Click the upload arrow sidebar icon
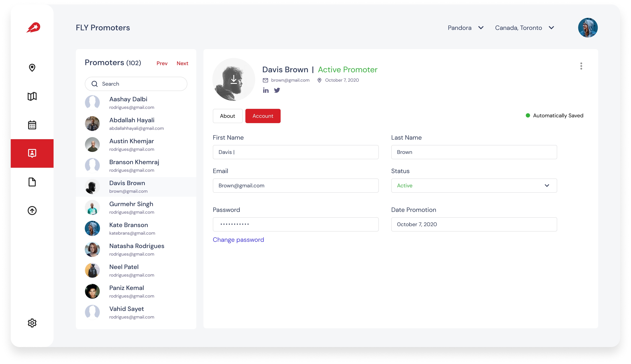This screenshot has width=631, height=364. point(32,211)
